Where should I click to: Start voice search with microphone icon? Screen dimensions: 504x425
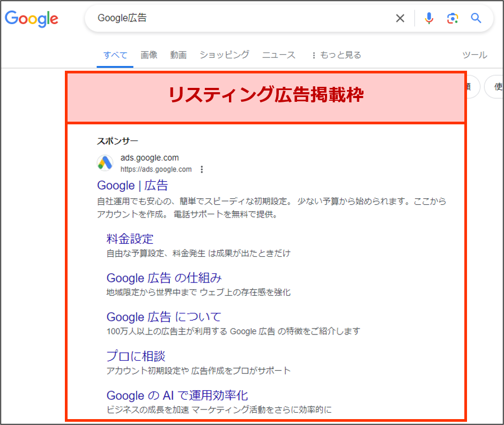(429, 18)
